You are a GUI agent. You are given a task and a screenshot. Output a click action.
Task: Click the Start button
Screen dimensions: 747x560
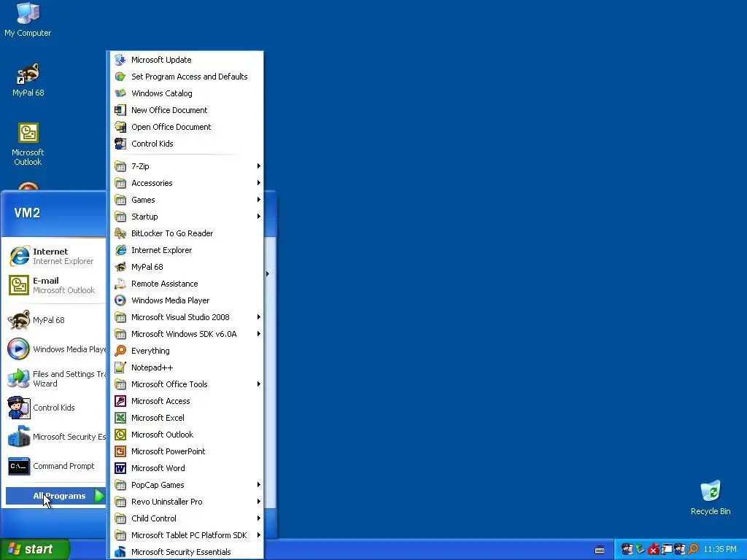(35, 549)
